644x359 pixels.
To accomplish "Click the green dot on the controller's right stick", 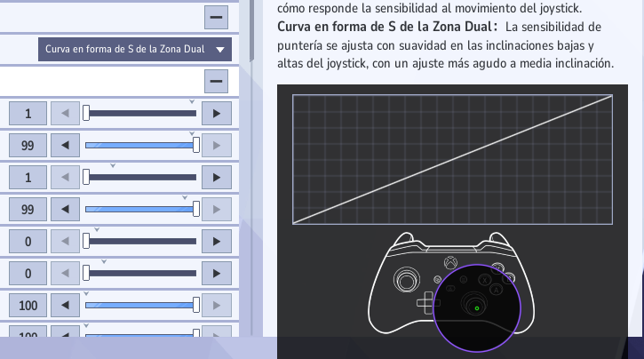I will 477,308.
